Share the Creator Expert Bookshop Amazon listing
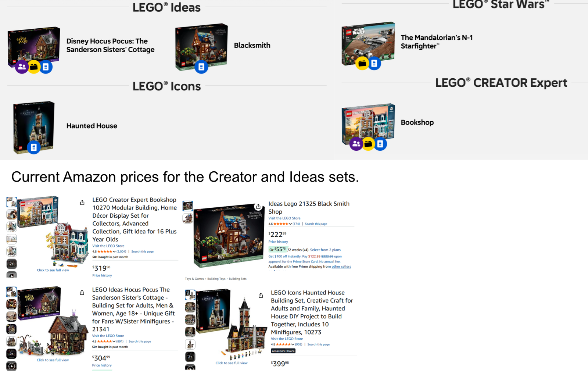Viewport: 588px width, 375px height. pyautogui.click(x=82, y=203)
